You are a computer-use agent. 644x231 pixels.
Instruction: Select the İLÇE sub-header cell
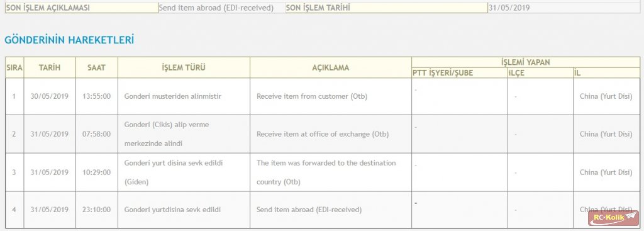click(540, 73)
